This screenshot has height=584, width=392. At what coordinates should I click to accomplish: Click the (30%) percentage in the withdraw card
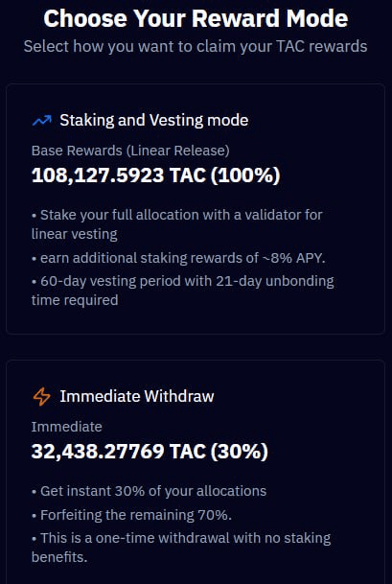point(239,452)
